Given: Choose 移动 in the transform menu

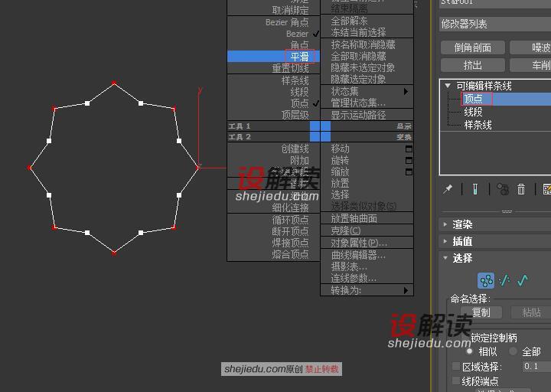Looking at the screenshot, I should click(x=340, y=149).
